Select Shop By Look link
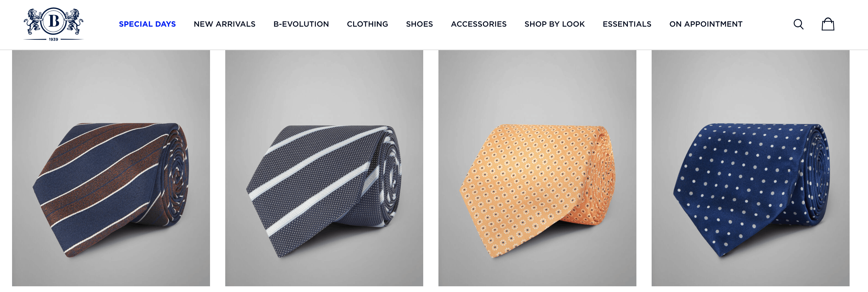Screen dimensions: 868x292 point(554,24)
